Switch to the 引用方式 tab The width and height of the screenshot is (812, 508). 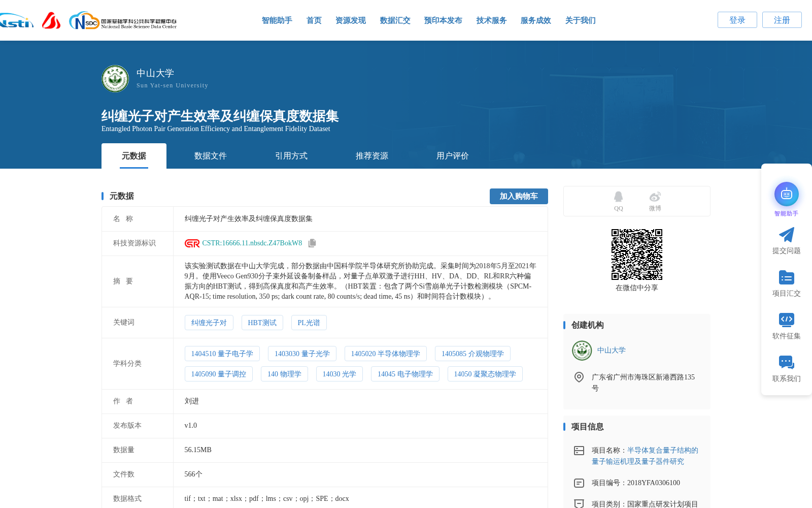click(x=291, y=156)
